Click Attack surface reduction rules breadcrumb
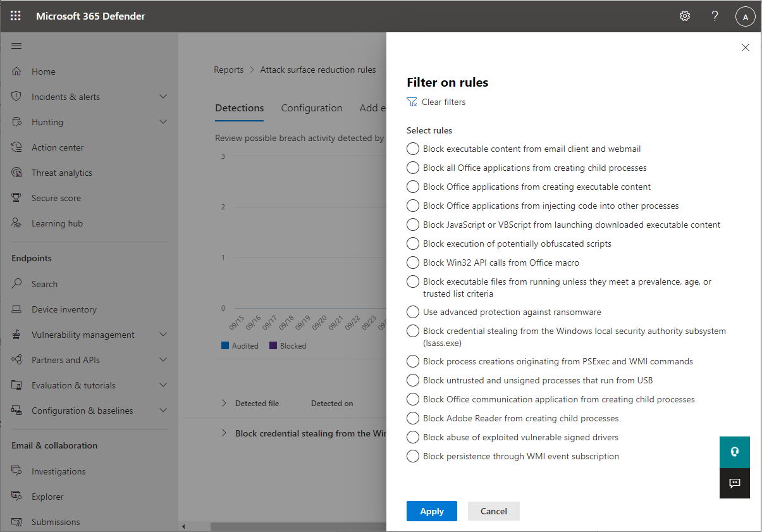762x532 pixels. point(318,70)
